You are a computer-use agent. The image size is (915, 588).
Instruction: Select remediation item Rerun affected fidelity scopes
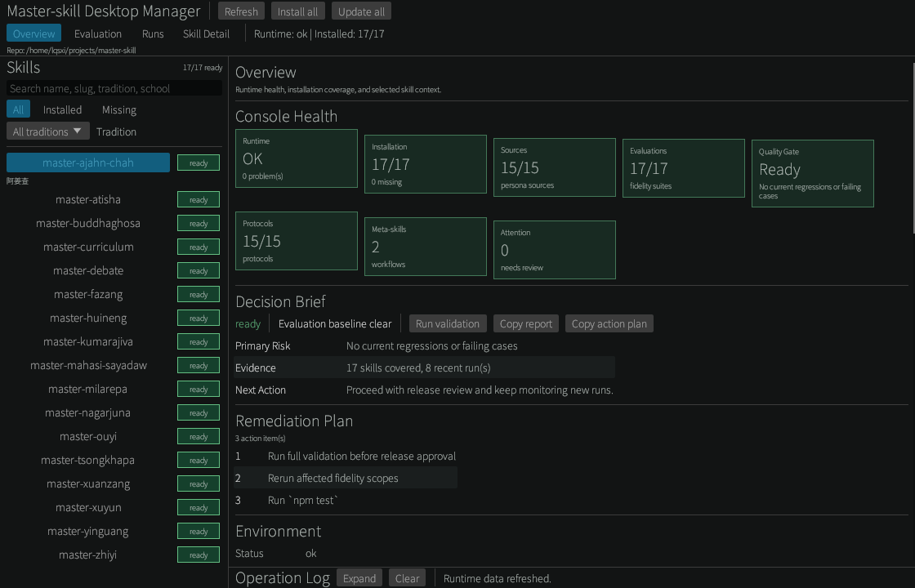[346, 478]
